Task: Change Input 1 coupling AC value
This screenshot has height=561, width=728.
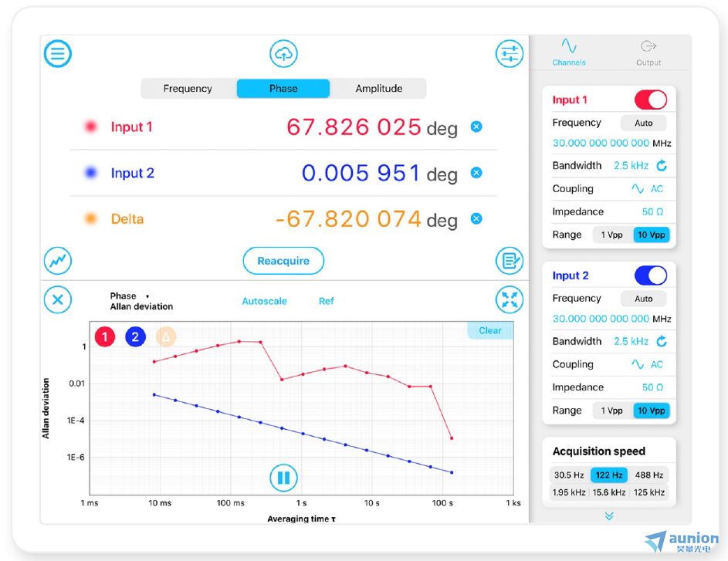Action: [x=656, y=189]
